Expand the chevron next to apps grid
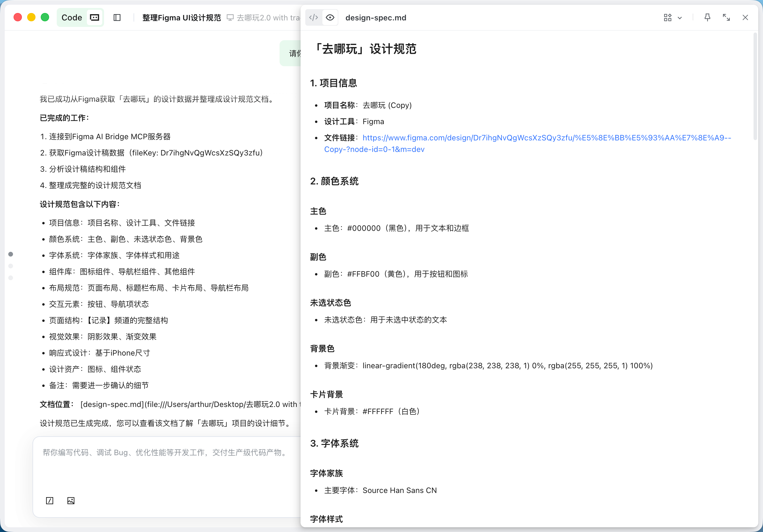 [680, 18]
